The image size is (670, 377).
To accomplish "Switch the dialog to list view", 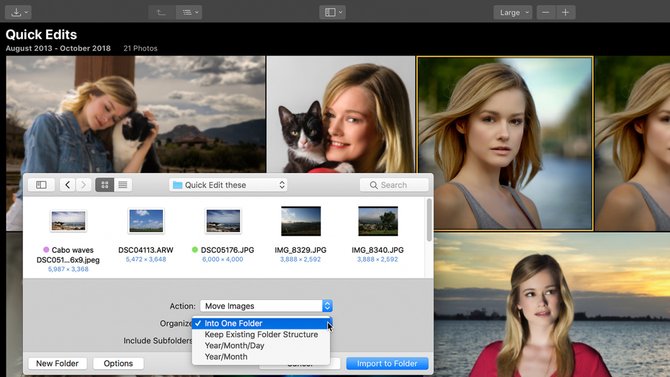I will (123, 185).
